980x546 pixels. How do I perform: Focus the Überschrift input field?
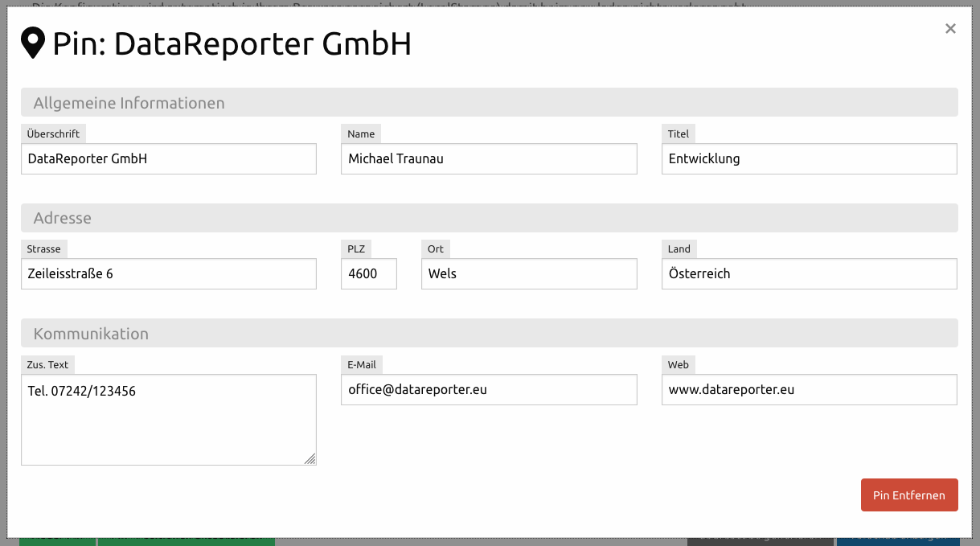pyautogui.click(x=169, y=159)
